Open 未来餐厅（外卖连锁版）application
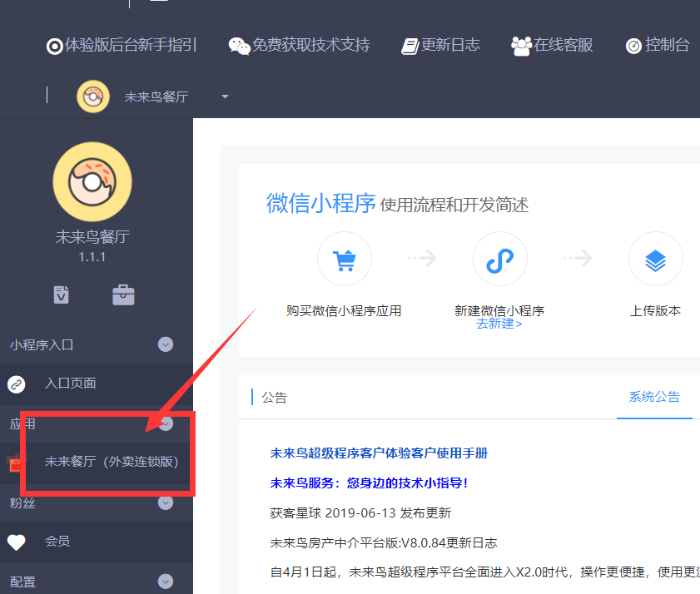The image size is (700, 594). tap(112, 462)
